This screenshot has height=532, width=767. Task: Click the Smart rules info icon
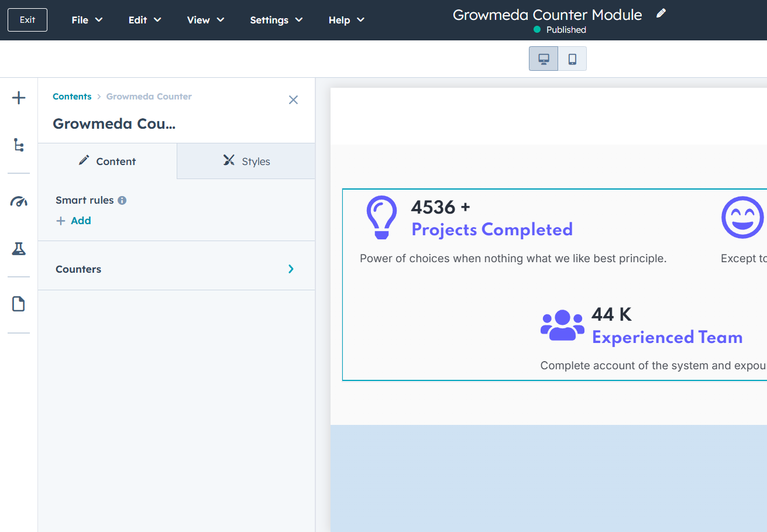(x=122, y=200)
